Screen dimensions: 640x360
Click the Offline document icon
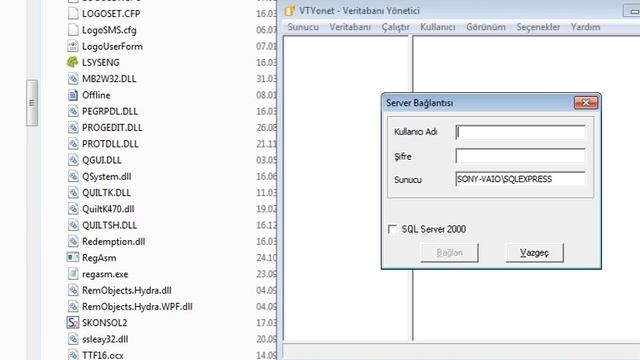[73, 95]
